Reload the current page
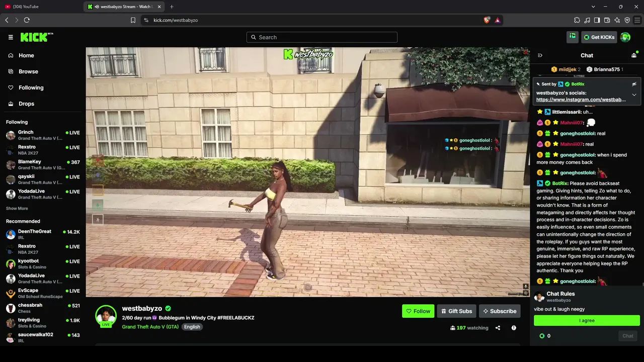This screenshot has width=644, height=362. pyautogui.click(x=27, y=20)
